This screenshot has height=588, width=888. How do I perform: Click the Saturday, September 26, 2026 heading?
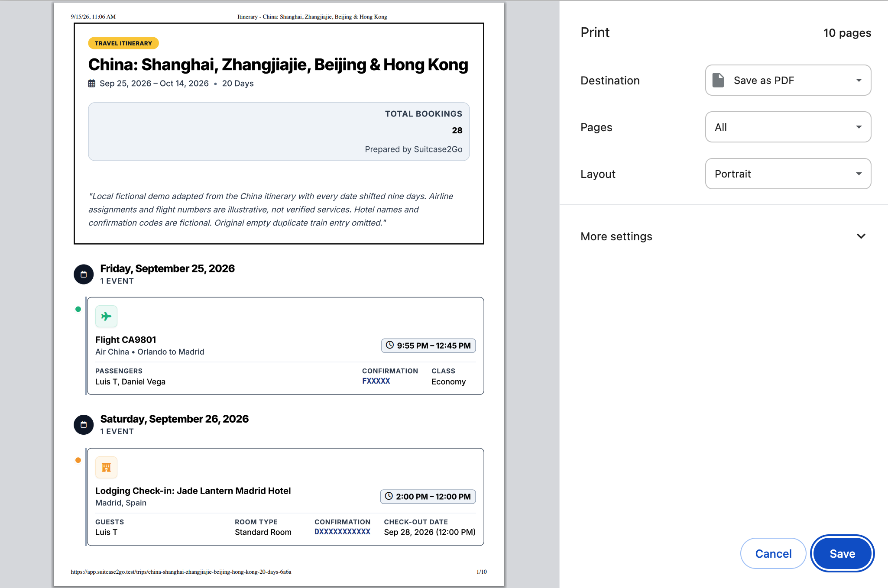pyautogui.click(x=175, y=419)
